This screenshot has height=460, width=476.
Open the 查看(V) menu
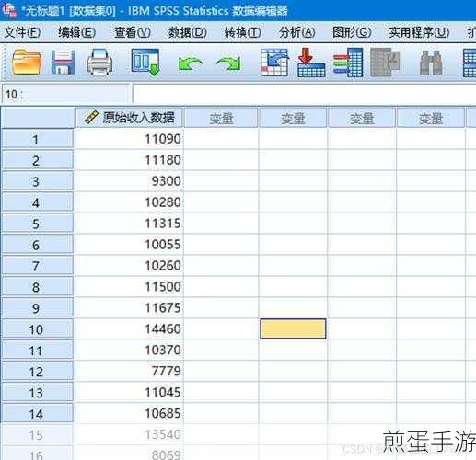click(133, 32)
